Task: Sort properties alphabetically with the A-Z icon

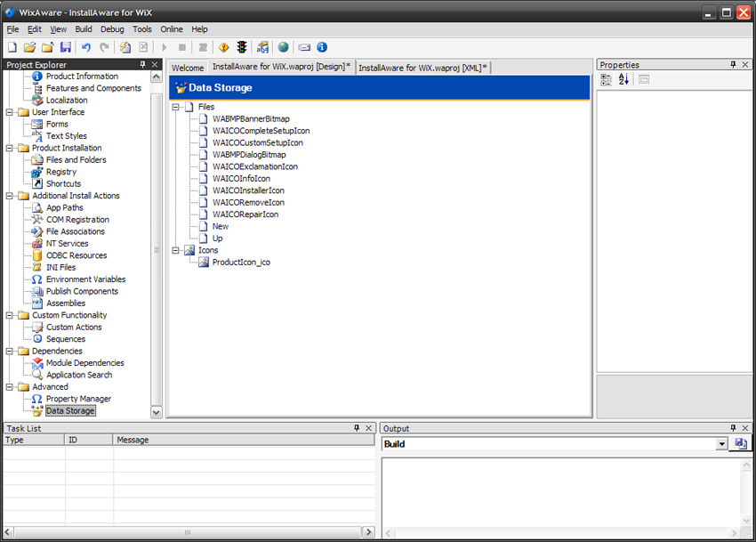Action: [x=623, y=79]
